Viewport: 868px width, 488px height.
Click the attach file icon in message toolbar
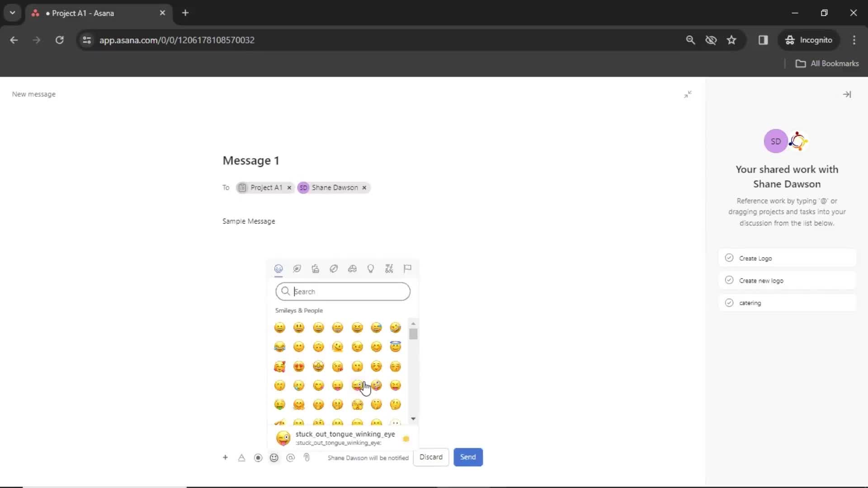tap(307, 457)
